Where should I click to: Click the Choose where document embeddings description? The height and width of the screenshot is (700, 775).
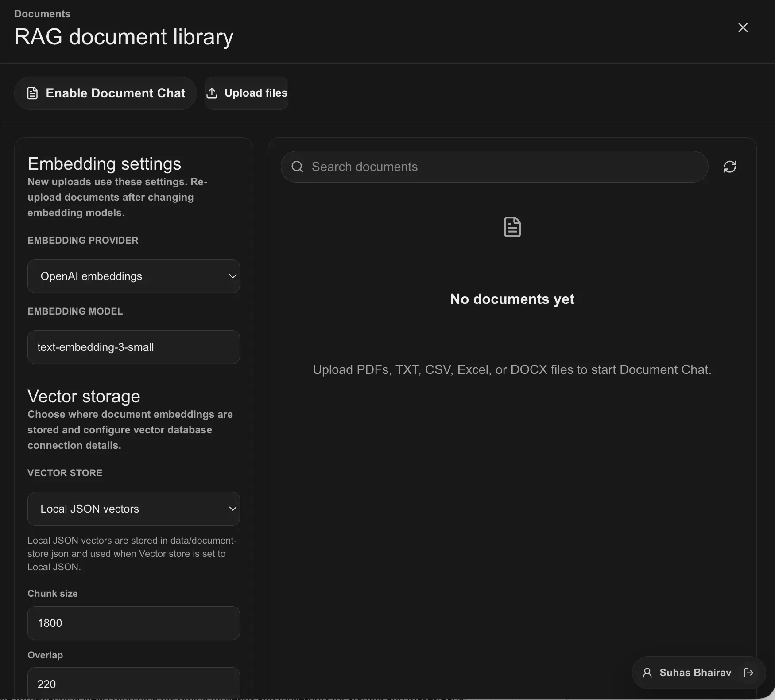[x=130, y=430]
